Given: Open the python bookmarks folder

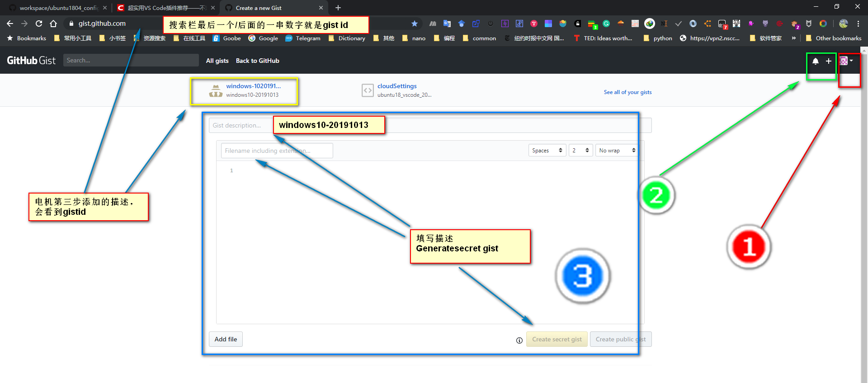Looking at the screenshot, I should click(x=658, y=38).
